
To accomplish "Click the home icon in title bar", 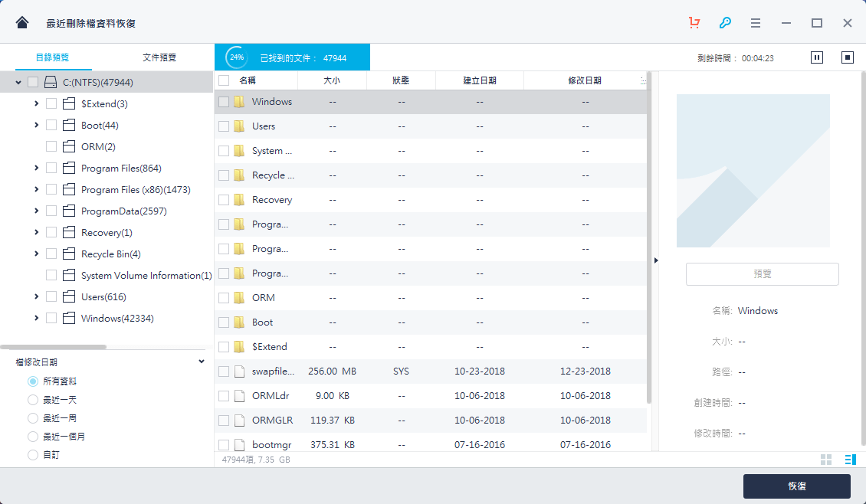I will click(22, 23).
